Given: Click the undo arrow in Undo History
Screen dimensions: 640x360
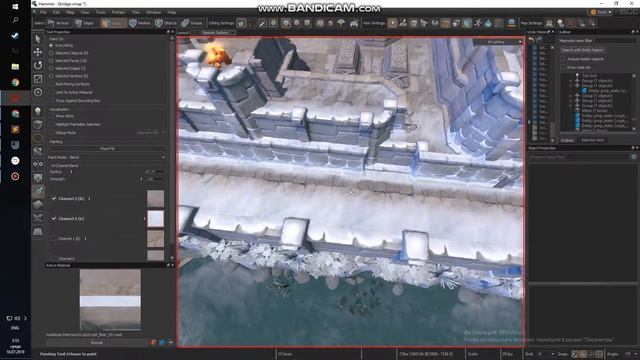Looking at the screenshot, I should tap(531, 40).
